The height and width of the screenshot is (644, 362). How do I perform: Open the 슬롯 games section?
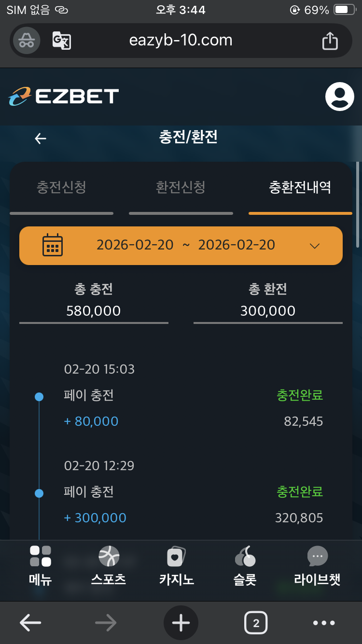[x=245, y=566]
